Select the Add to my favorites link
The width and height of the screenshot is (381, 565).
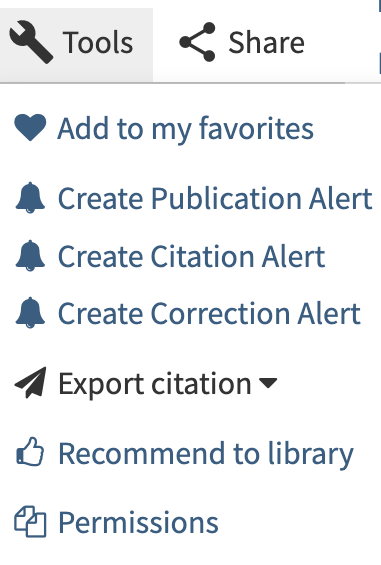tap(186, 129)
